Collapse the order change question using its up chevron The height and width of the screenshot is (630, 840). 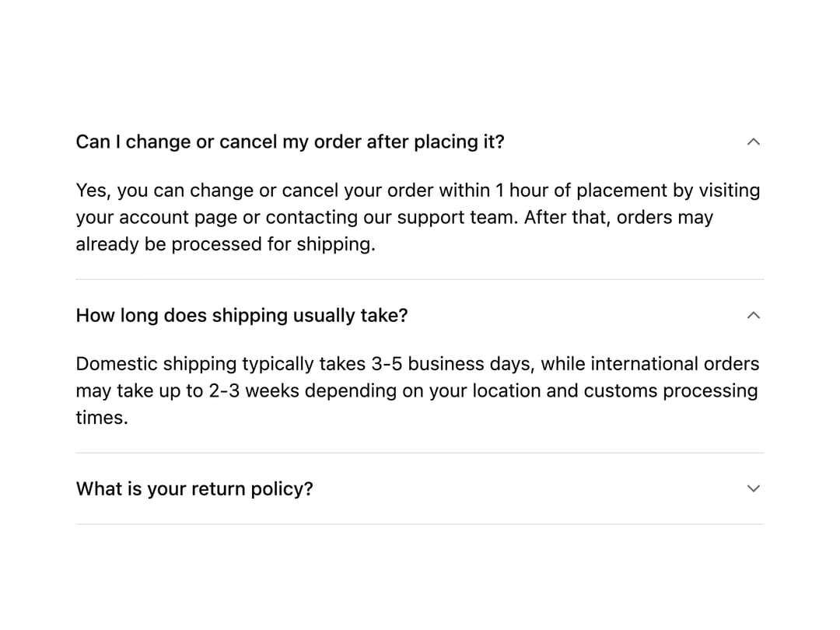tap(753, 142)
